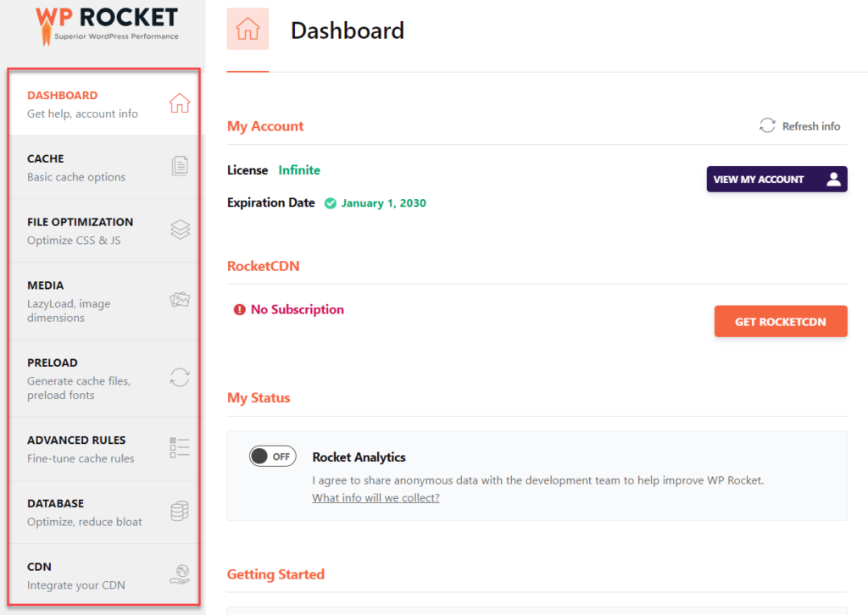Click the WP Rocket logo
Screen dimensions: 868x615
click(108, 25)
